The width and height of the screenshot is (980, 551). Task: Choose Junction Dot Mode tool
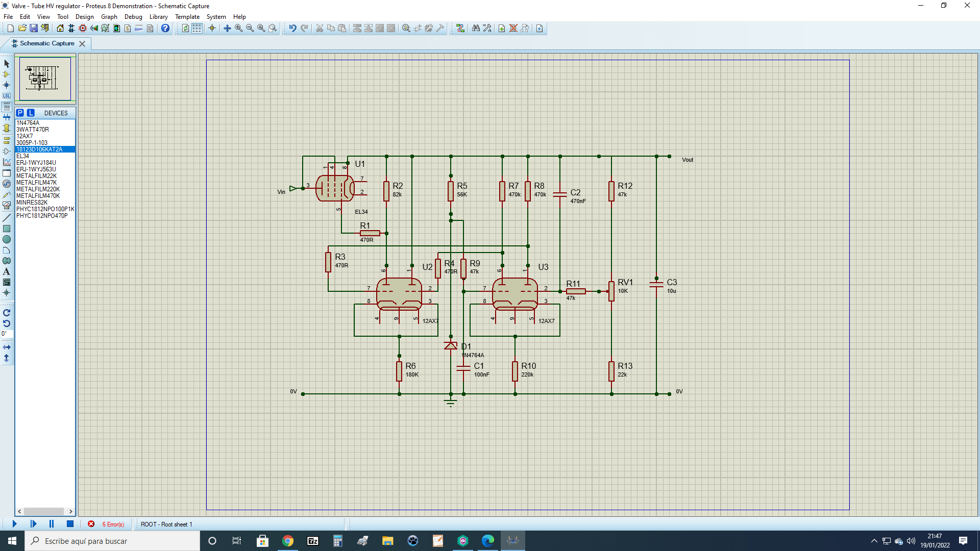click(7, 85)
